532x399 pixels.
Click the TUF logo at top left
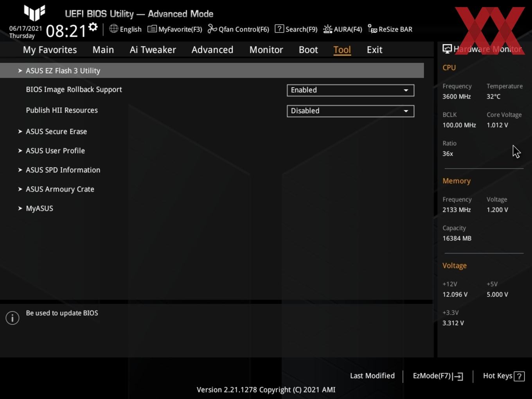coord(34,13)
